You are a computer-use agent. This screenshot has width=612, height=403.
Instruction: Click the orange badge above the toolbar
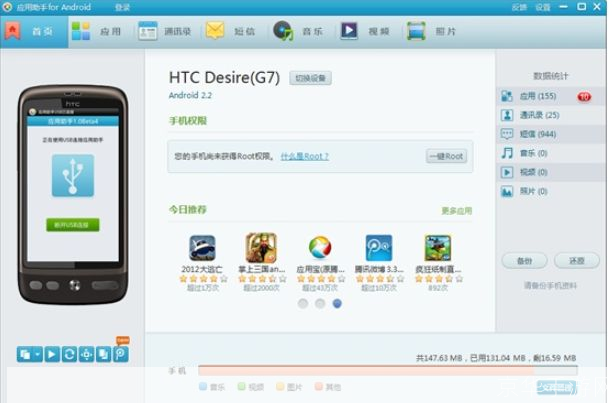pyautogui.click(x=123, y=340)
